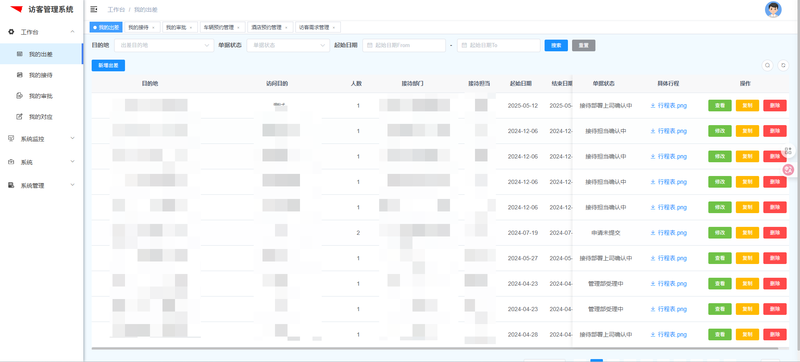Open the 目的地 destination dropdown
The image size is (800, 362).
[x=164, y=45]
